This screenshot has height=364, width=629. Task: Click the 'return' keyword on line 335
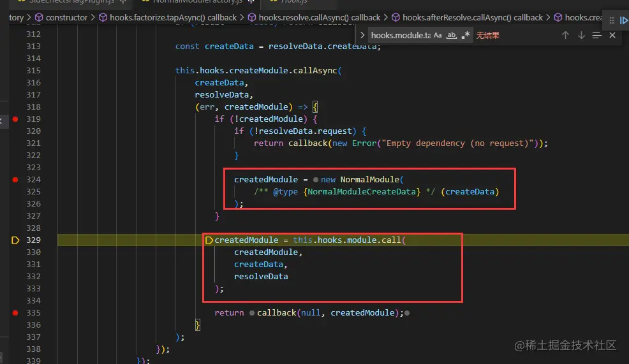(x=229, y=313)
